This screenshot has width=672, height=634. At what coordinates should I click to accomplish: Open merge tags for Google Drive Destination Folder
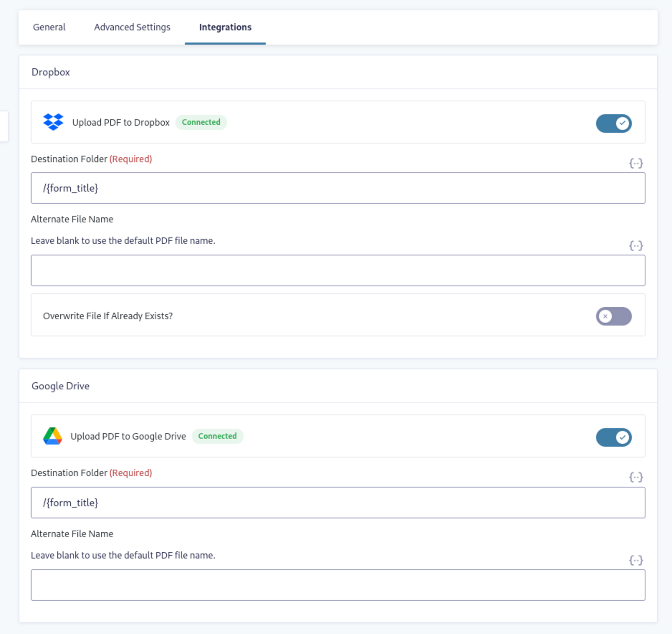click(636, 477)
